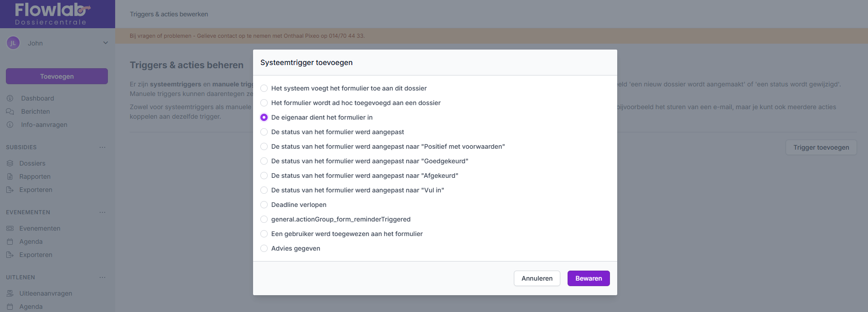Click the Berichten chat bubbles icon

click(x=10, y=111)
